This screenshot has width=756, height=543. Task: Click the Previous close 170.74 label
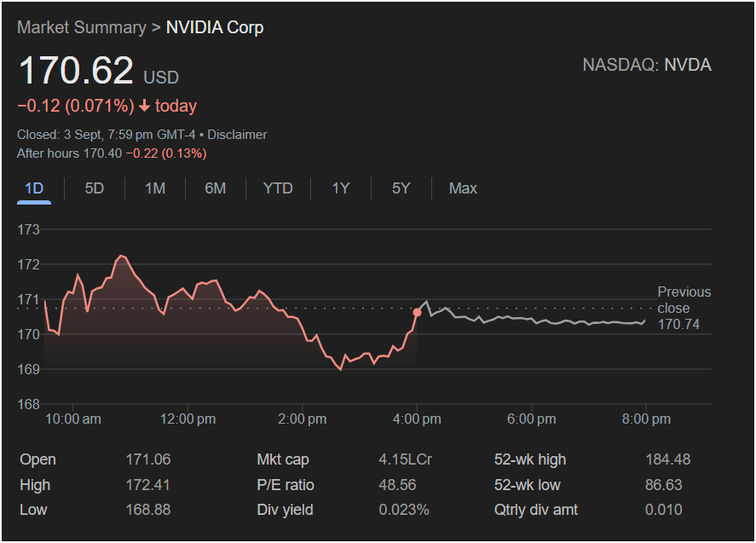684,308
